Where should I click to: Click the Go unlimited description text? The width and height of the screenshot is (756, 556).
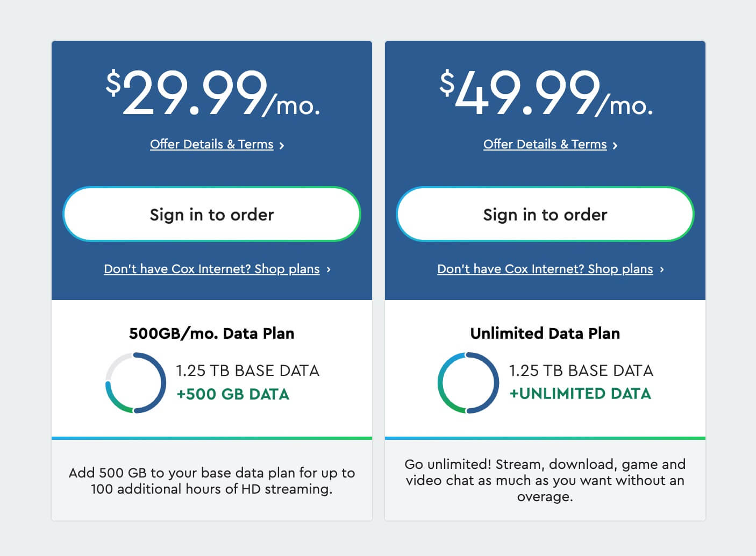pos(545,480)
